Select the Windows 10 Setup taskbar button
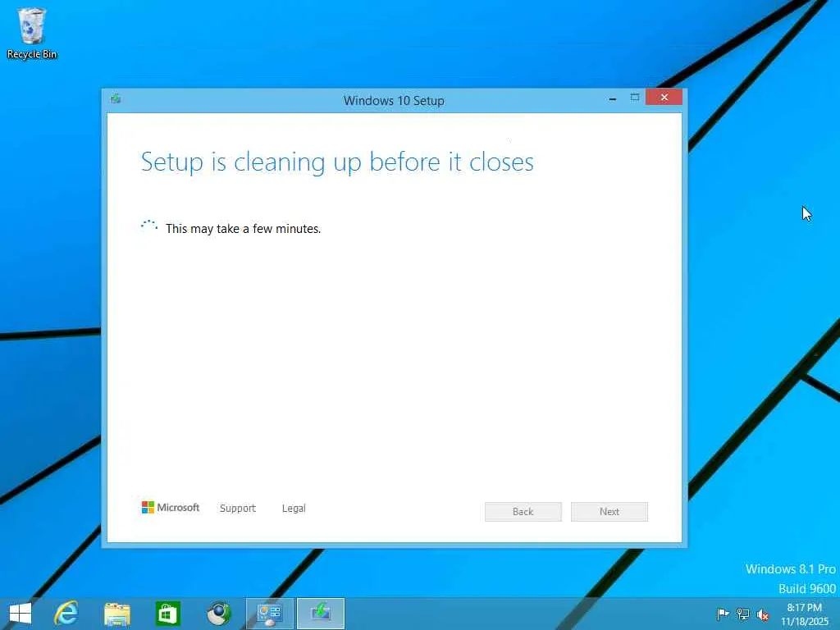 (x=321, y=614)
